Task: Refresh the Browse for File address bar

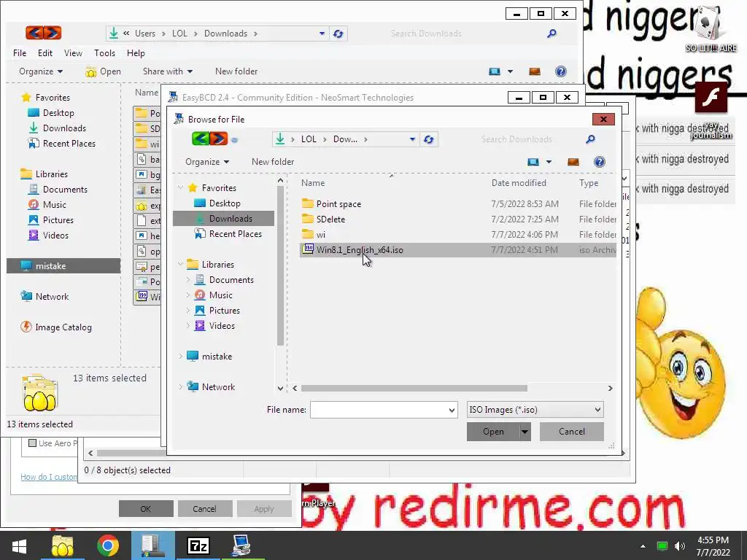Action: (428, 139)
